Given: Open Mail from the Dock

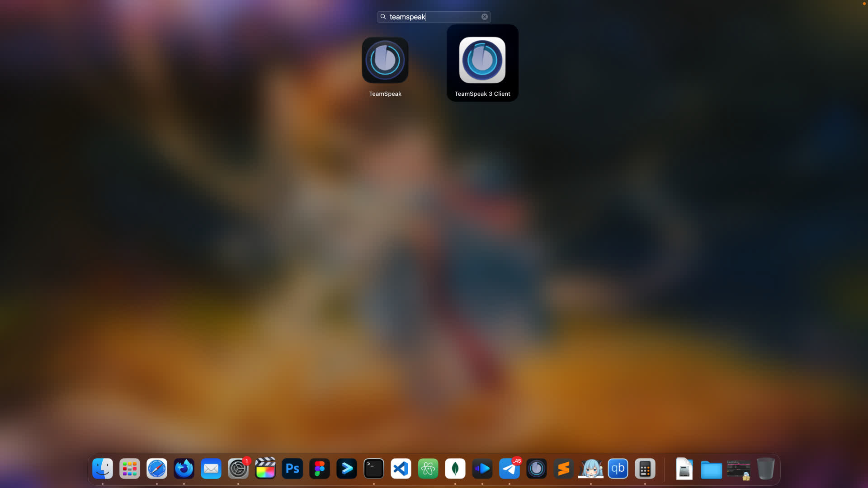Looking at the screenshot, I should pos(211,469).
